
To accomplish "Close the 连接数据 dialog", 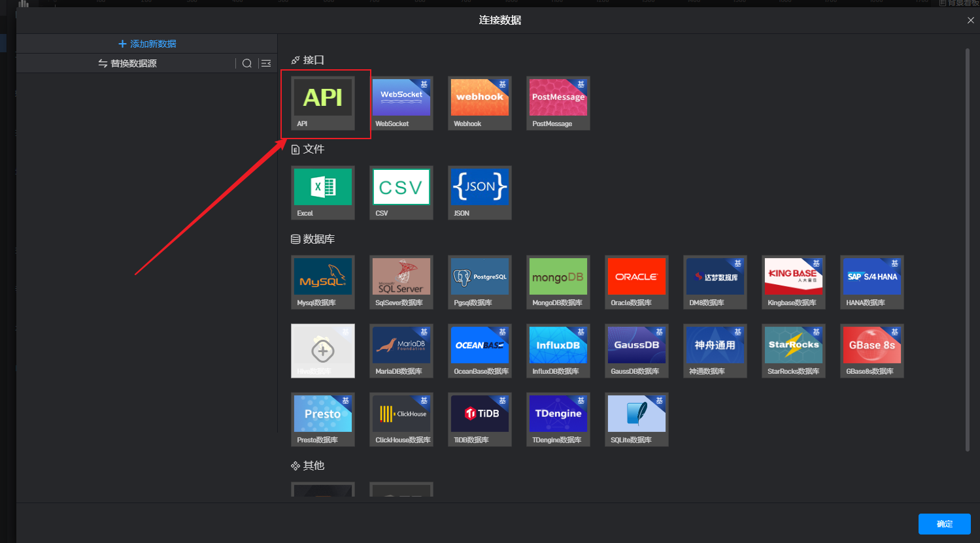I will pyautogui.click(x=971, y=20).
